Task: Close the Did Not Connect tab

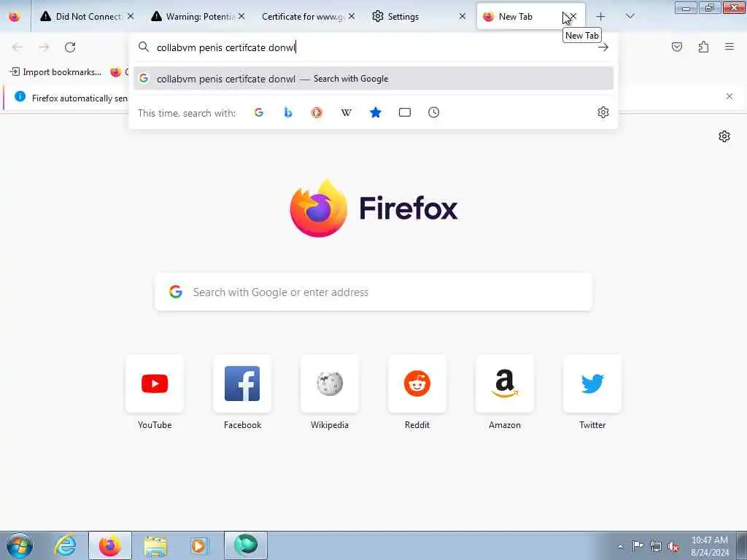Action: click(x=131, y=17)
